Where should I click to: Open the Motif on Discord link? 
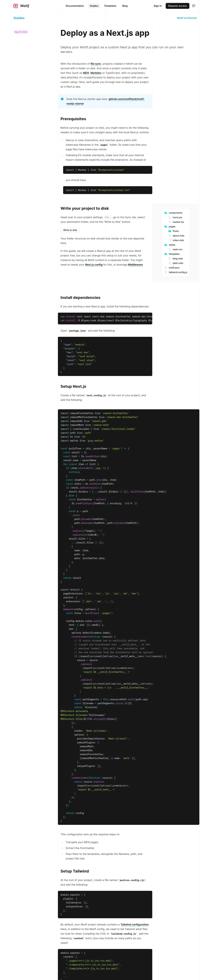tap(187, 18)
